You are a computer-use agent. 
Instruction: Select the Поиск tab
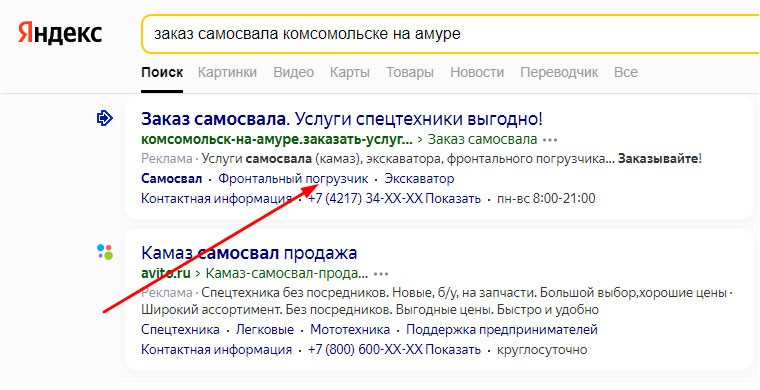point(162,73)
